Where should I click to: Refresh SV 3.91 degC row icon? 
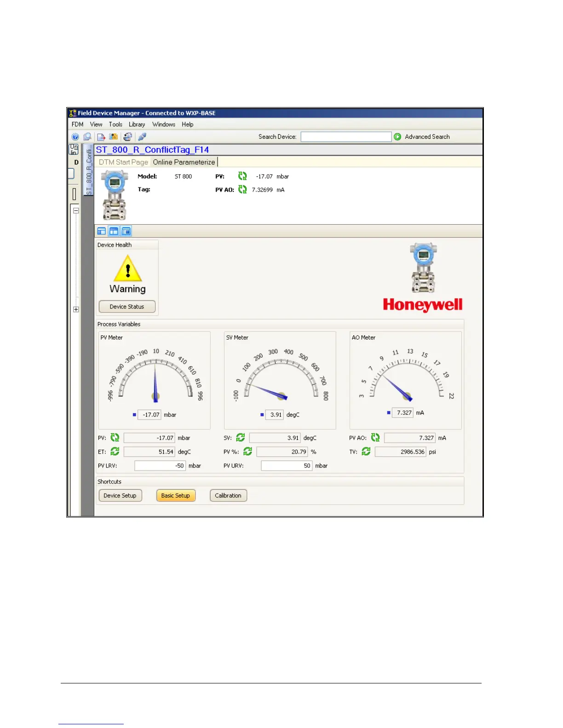241,438
